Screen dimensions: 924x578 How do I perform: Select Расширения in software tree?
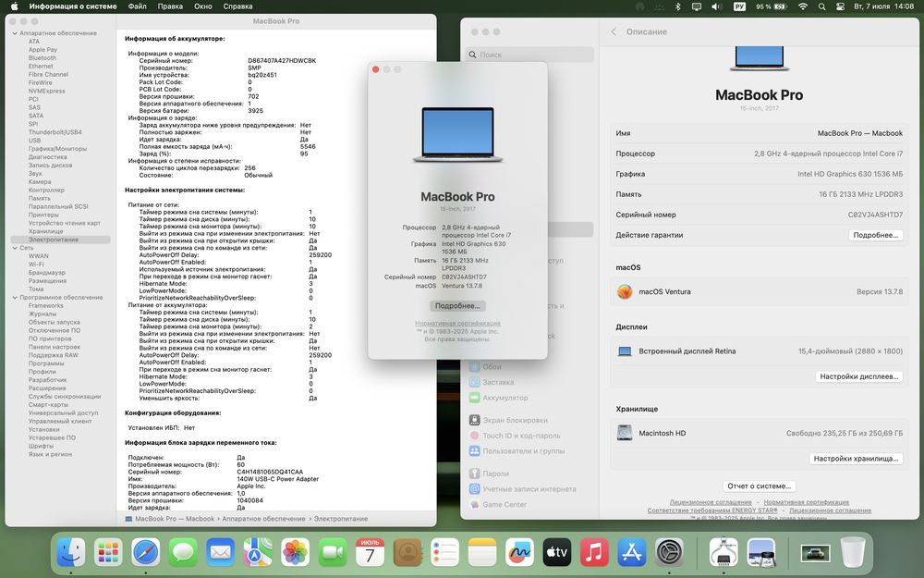[47, 388]
